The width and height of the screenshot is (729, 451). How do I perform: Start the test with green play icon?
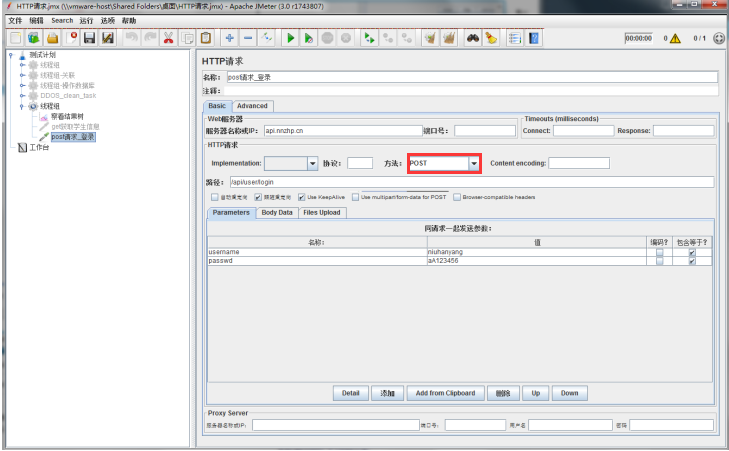click(291, 38)
